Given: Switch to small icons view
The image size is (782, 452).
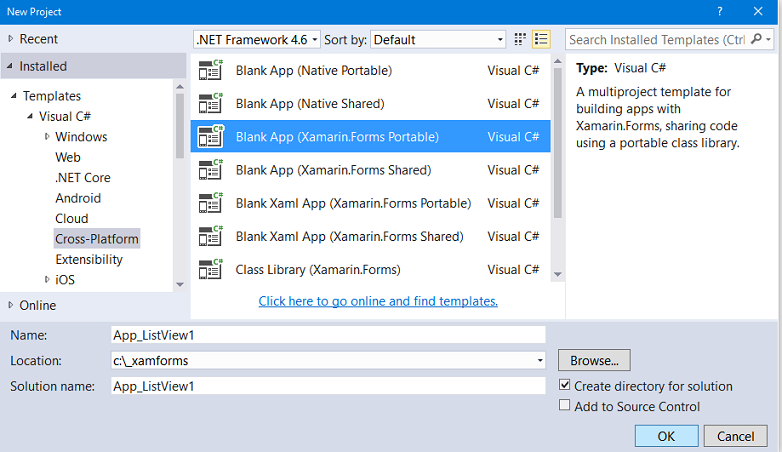Looking at the screenshot, I should pos(520,39).
